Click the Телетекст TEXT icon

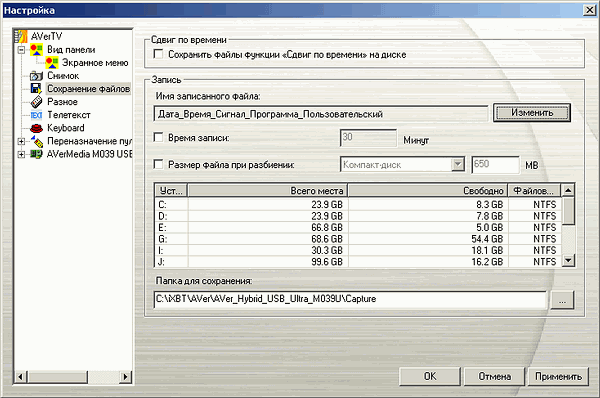click(x=36, y=115)
